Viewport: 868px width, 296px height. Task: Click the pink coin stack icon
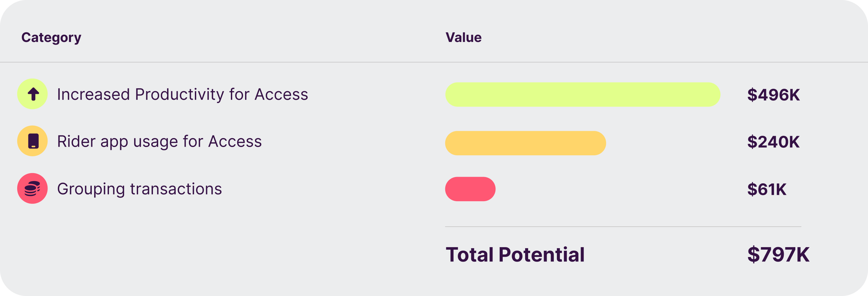(x=32, y=188)
